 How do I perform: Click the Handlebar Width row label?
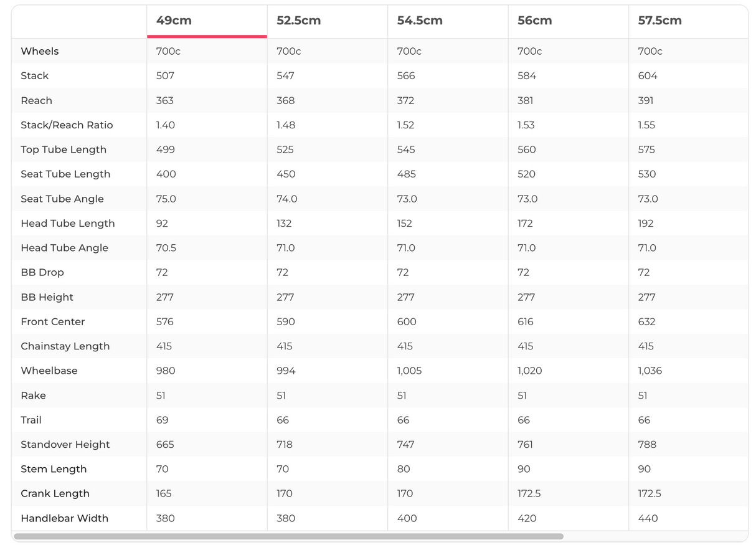point(64,518)
